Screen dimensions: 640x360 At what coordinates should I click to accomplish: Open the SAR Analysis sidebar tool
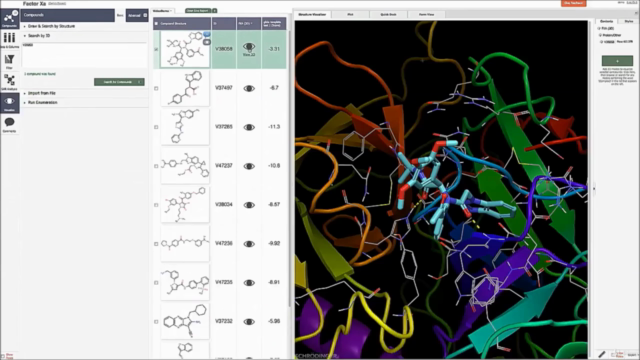(x=9, y=82)
